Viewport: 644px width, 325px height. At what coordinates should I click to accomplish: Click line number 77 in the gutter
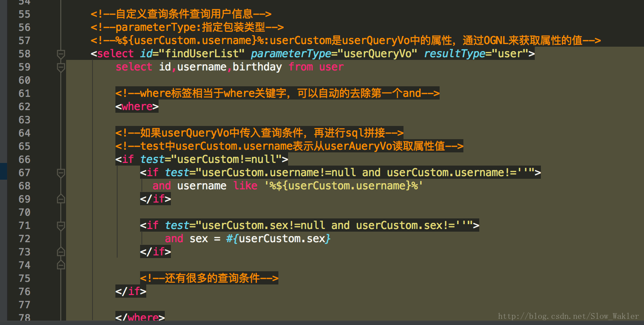coord(25,305)
